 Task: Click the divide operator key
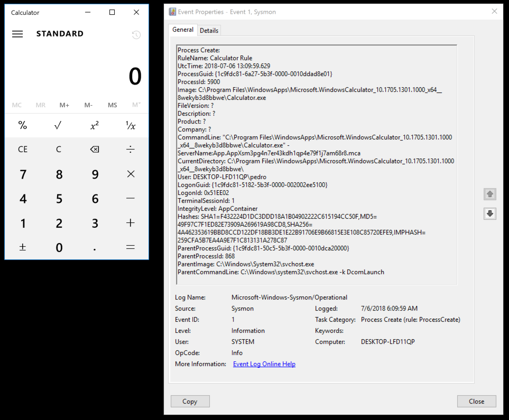(131, 150)
